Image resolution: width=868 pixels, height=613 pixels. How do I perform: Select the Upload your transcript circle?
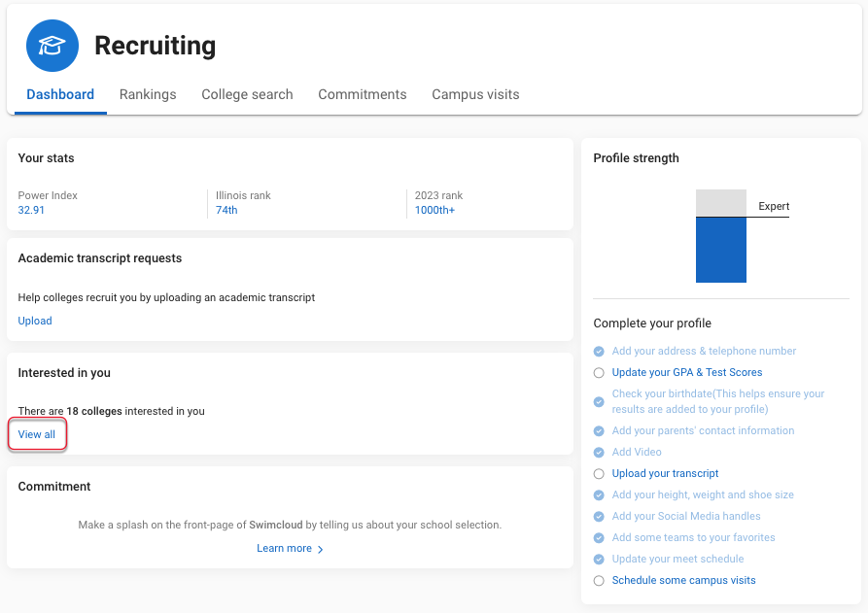(599, 474)
